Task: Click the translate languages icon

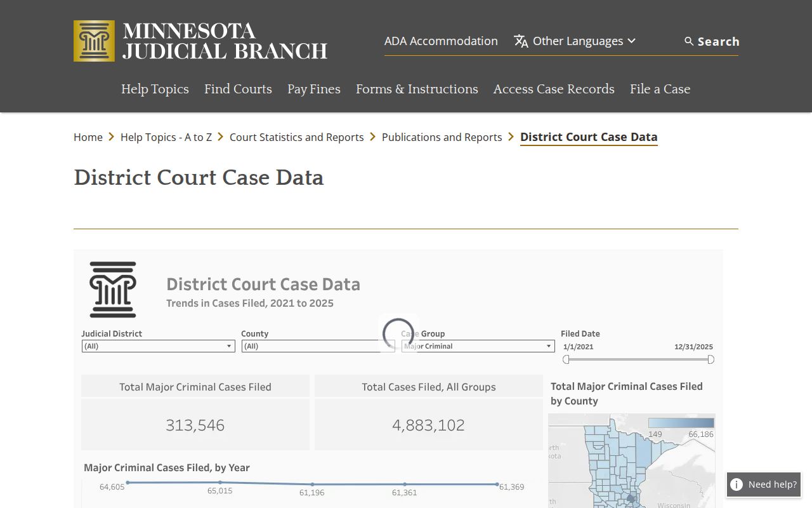Action: (521, 41)
